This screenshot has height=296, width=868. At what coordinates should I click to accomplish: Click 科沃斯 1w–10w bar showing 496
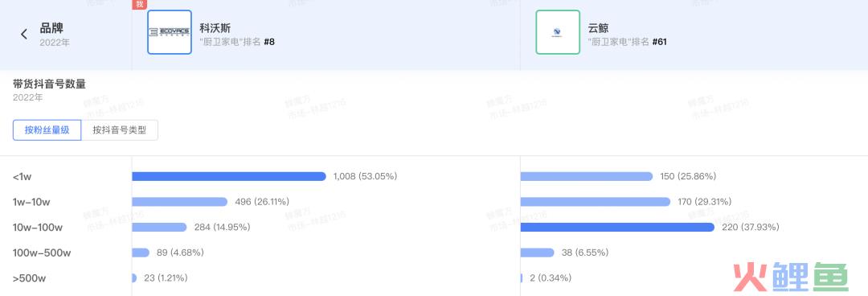click(x=179, y=202)
